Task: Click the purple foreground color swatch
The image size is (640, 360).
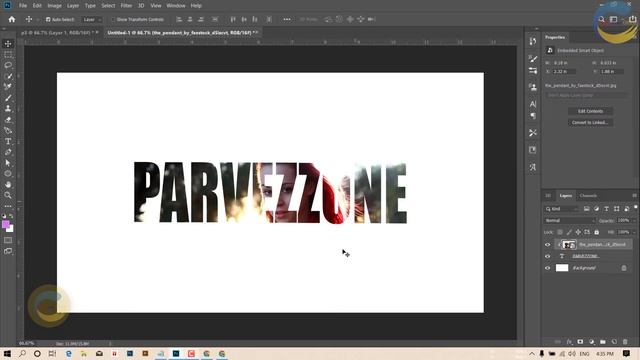Action: pyautogui.click(x=6, y=224)
